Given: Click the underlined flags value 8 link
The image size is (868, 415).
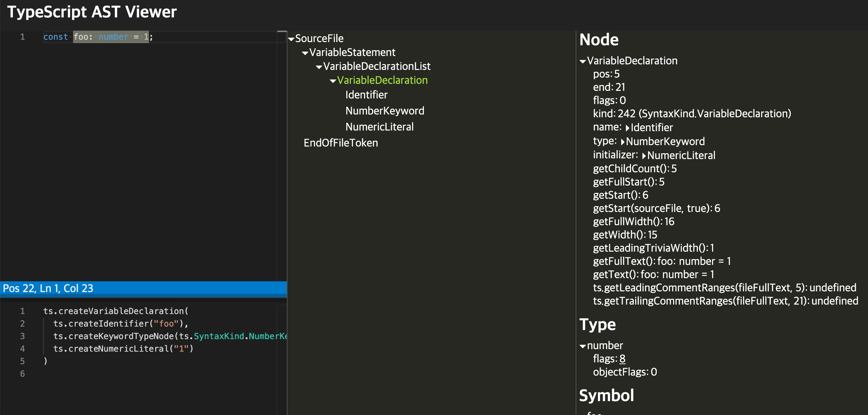Looking at the screenshot, I should (x=622, y=359).
